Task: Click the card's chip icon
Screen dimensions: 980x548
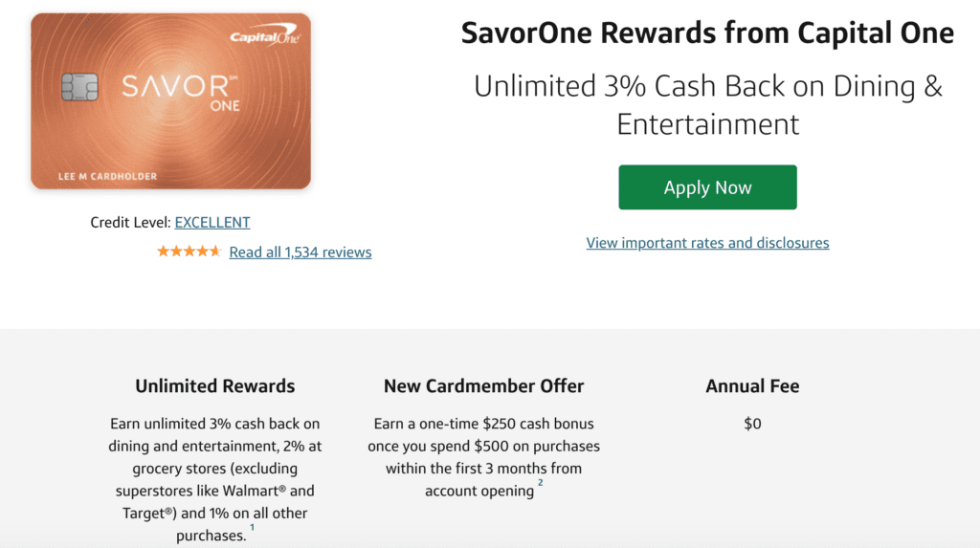Action: 79,87
